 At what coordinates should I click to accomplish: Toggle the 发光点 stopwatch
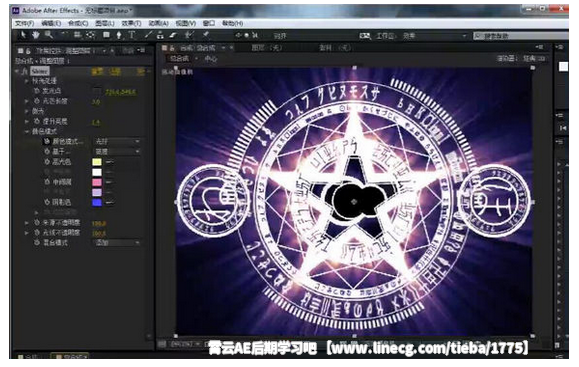click(x=37, y=91)
